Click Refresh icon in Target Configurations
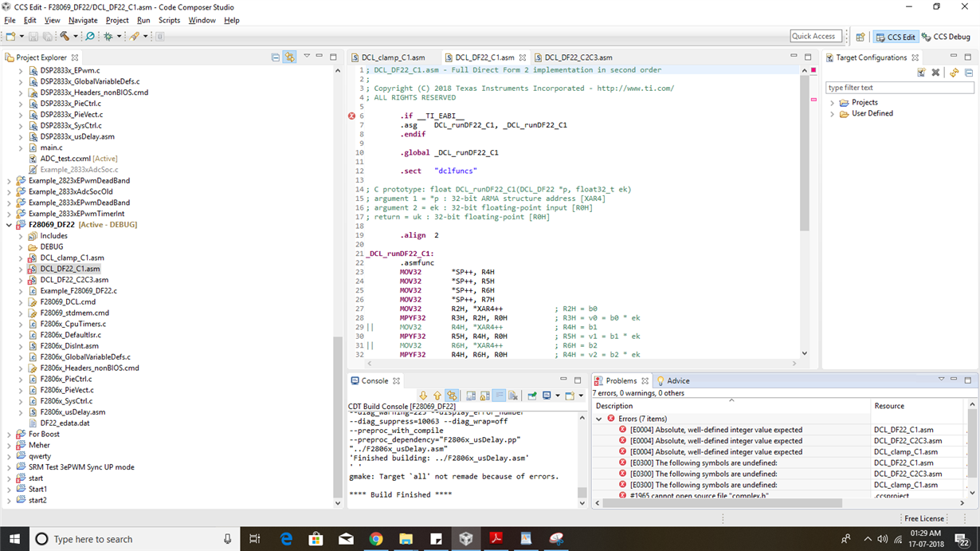Image resolution: width=980 pixels, height=551 pixels. coord(955,73)
